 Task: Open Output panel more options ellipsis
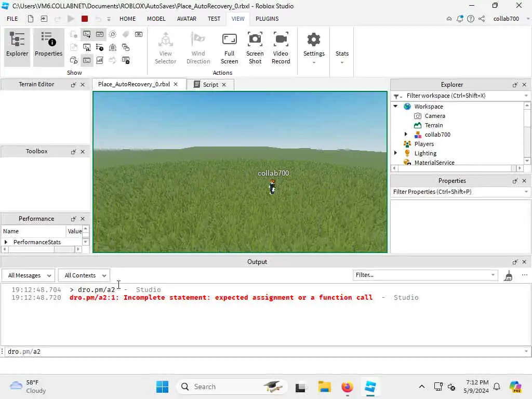pos(525,275)
